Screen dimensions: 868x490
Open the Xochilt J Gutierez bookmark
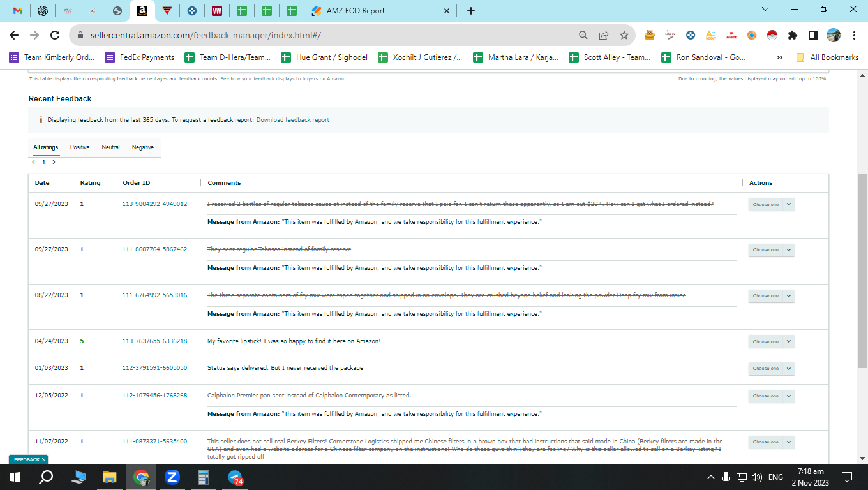pyautogui.click(x=421, y=57)
